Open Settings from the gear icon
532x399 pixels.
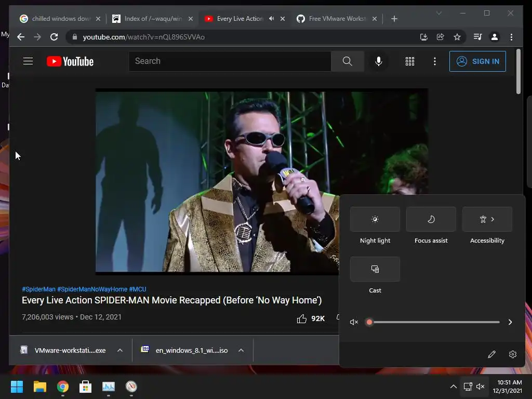pos(513,354)
